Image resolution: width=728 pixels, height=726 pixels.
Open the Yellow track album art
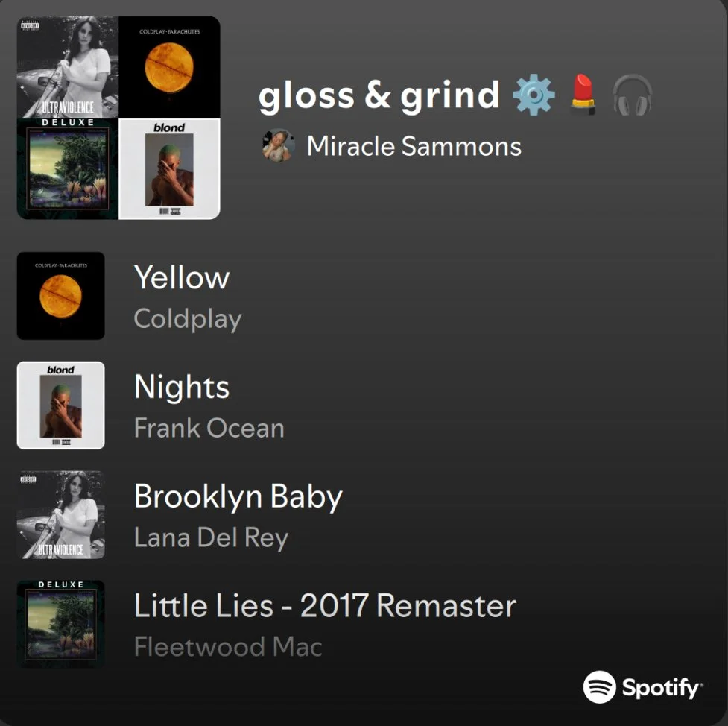click(61, 296)
